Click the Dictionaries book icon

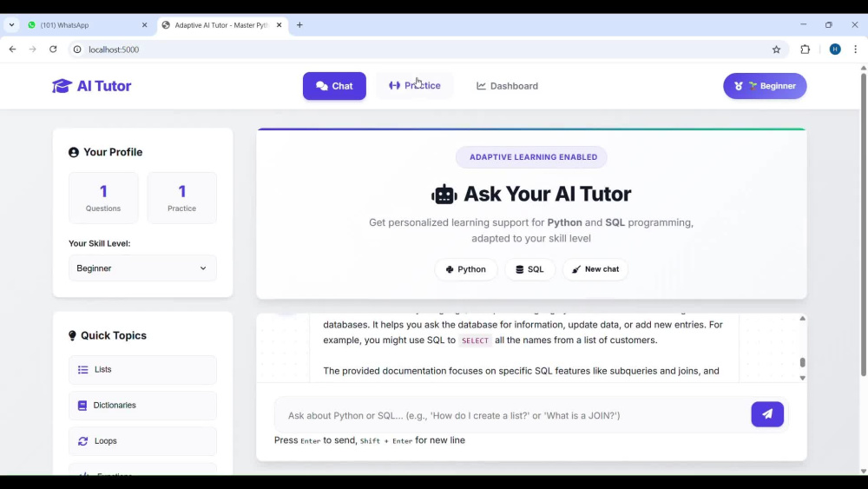82,406
